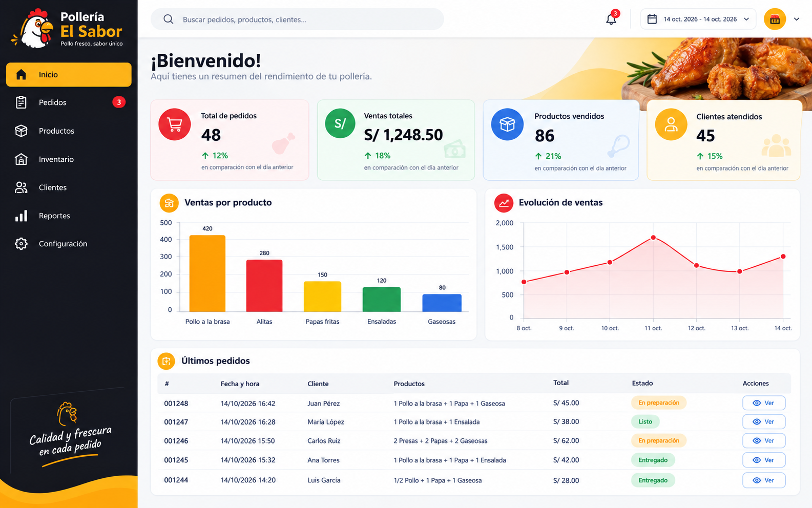Click the Productos box icon in sidebar
The image size is (812, 508).
coord(21,131)
